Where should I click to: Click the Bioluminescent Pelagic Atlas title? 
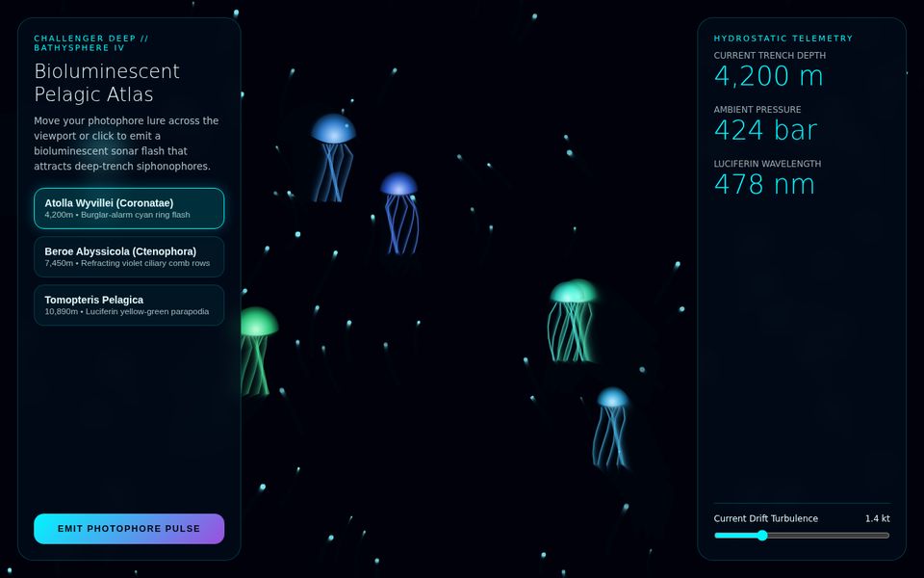[x=107, y=83]
